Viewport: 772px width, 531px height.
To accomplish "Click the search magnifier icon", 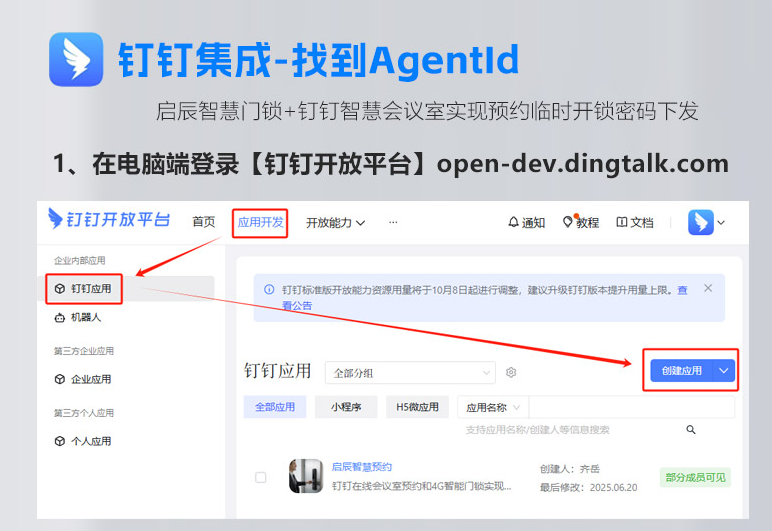I will 691,430.
